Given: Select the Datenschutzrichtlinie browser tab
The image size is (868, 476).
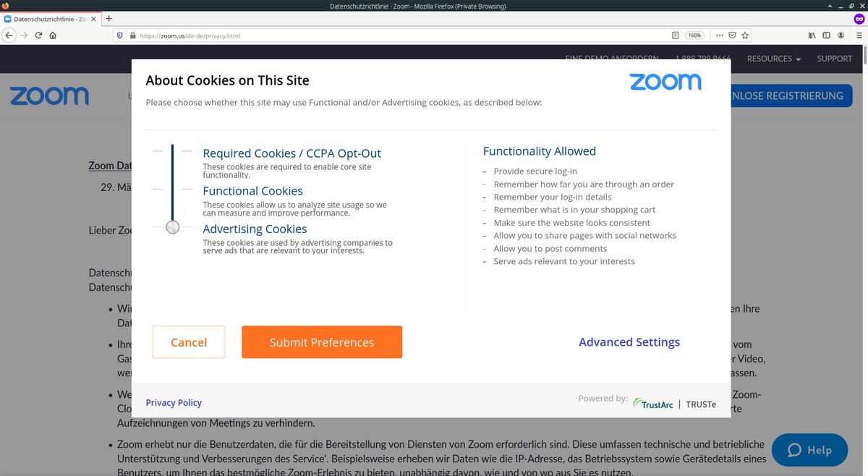Looking at the screenshot, I should (x=48, y=18).
